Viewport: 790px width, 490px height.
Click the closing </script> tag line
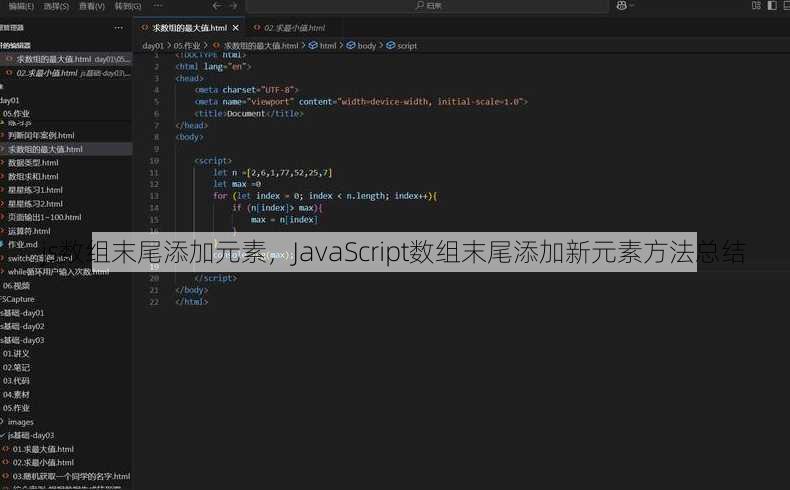[215, 278]
